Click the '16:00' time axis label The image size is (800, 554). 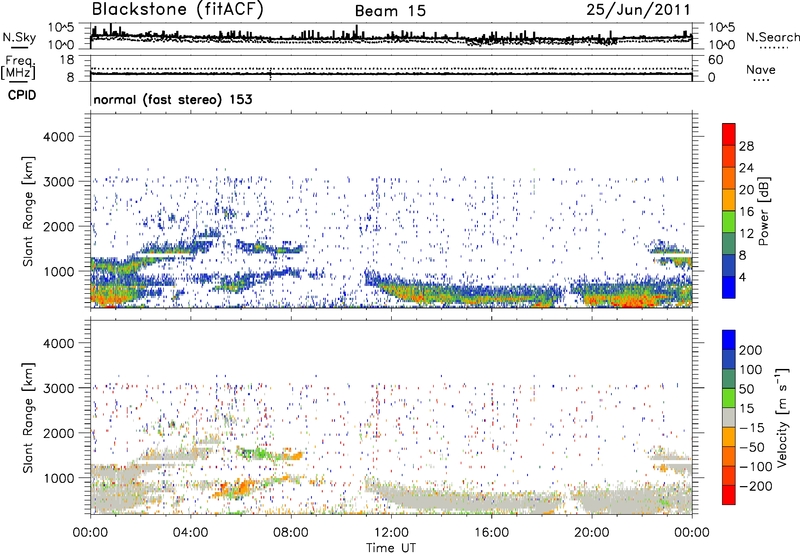coord(491,533)
